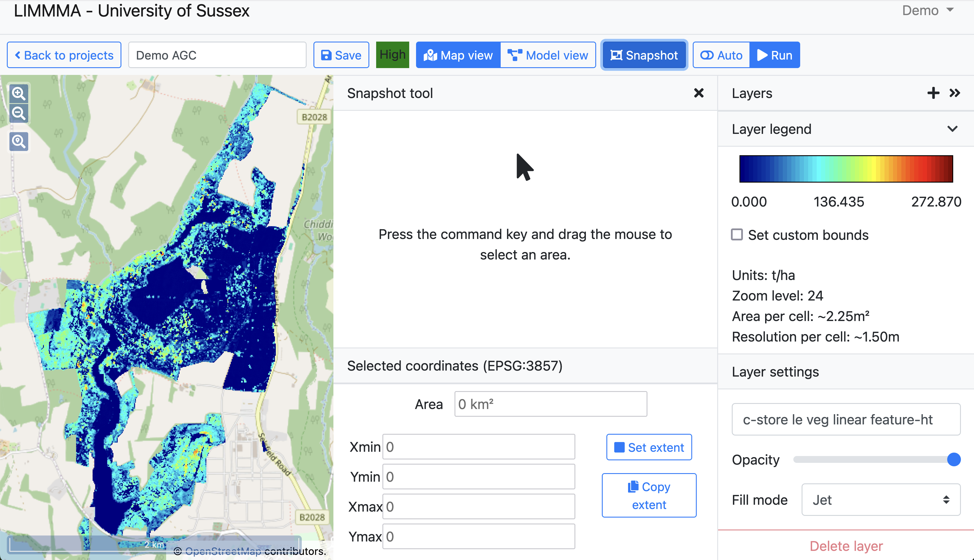Toggle the High resolution indicator

click(392, 55)
